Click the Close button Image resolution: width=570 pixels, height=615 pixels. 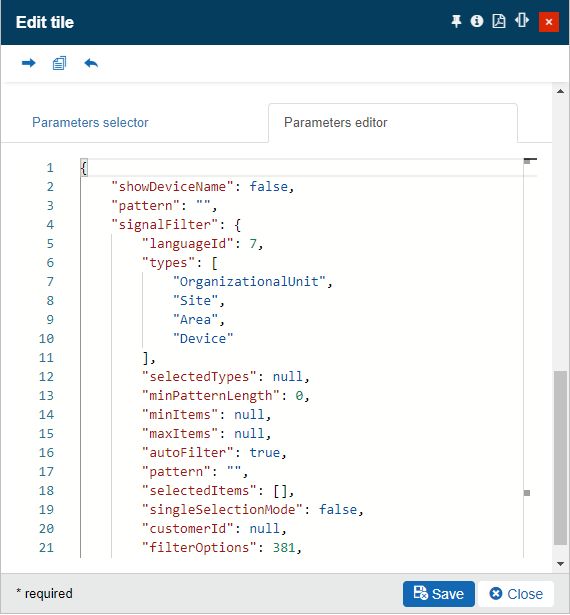pos(516,593)
